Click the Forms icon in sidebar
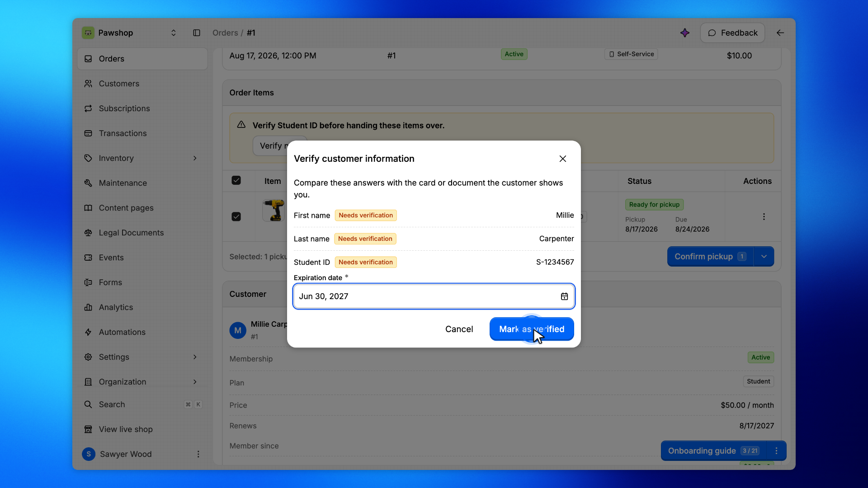The width and height of the screenshot is (868, 488). [88, 282]
